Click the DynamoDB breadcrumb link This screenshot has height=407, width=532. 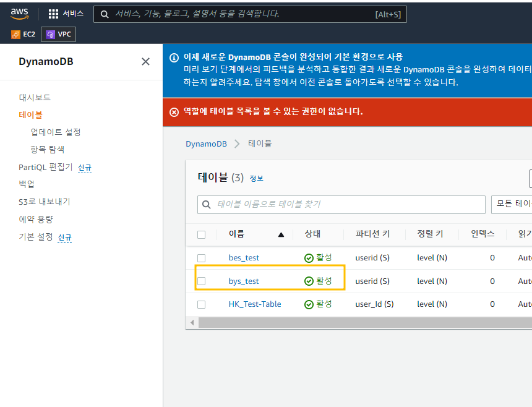[x=206, y=144]
